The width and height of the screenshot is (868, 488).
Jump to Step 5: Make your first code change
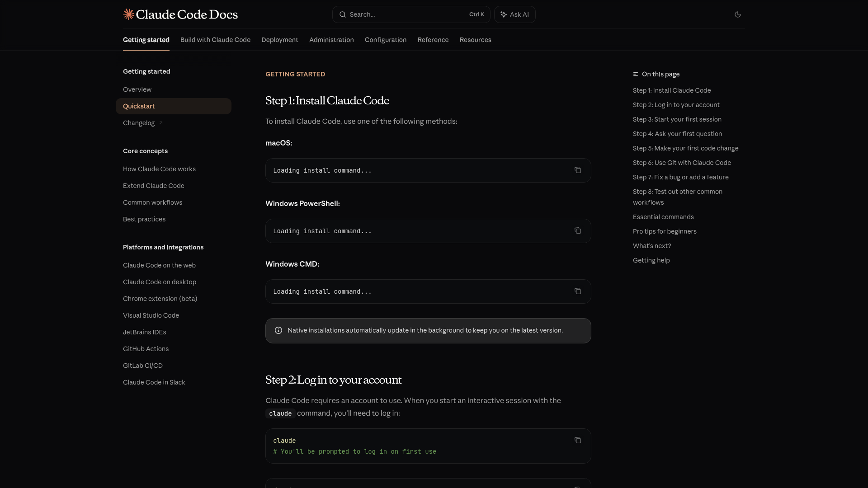(685, 148)
